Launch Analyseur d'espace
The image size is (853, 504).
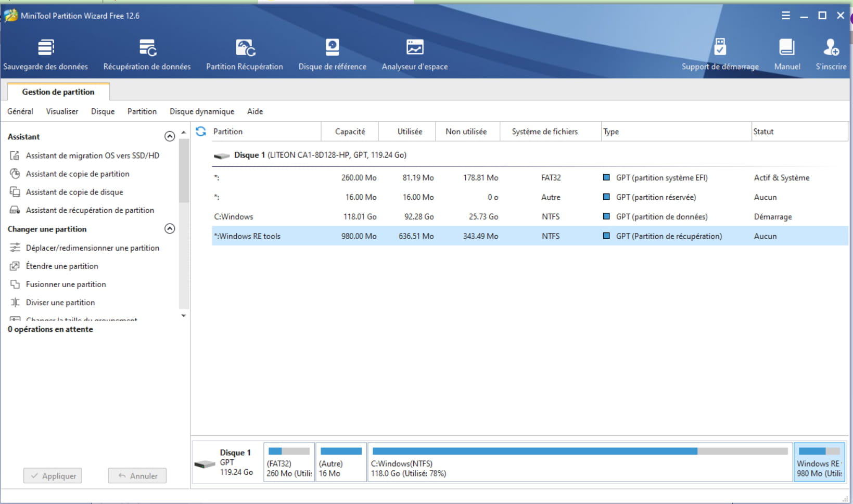tap(415, 54)
